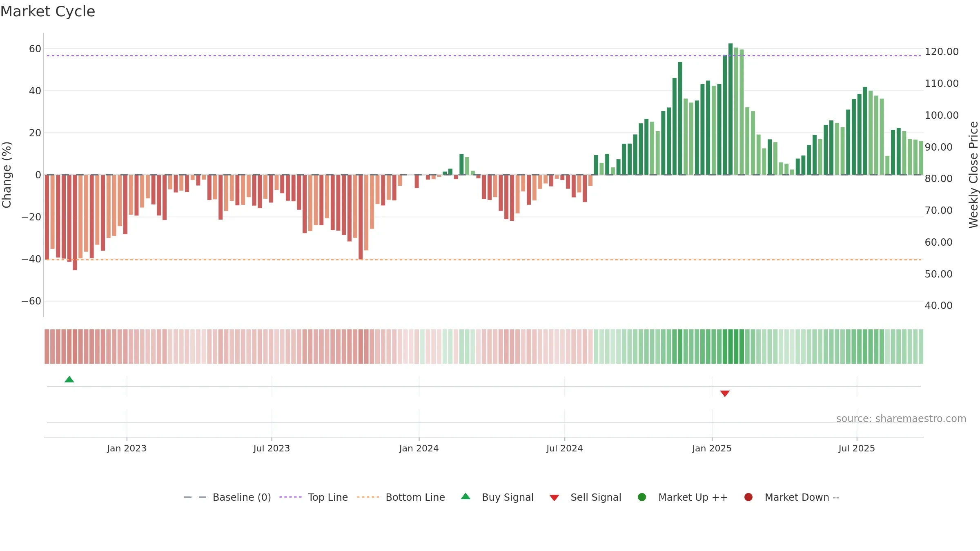980x551 pixels.
Task: Click the source: sharemaestro.com text
Action: tap(901, 418)
